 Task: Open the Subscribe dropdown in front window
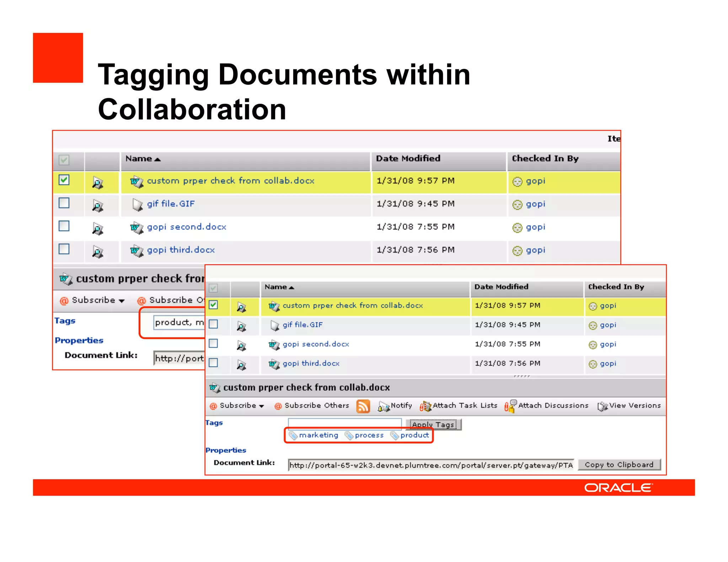(237, 406)
